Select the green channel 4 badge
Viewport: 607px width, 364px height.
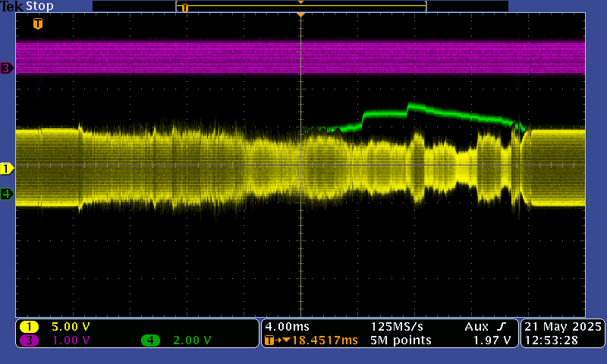coord(150,340)
